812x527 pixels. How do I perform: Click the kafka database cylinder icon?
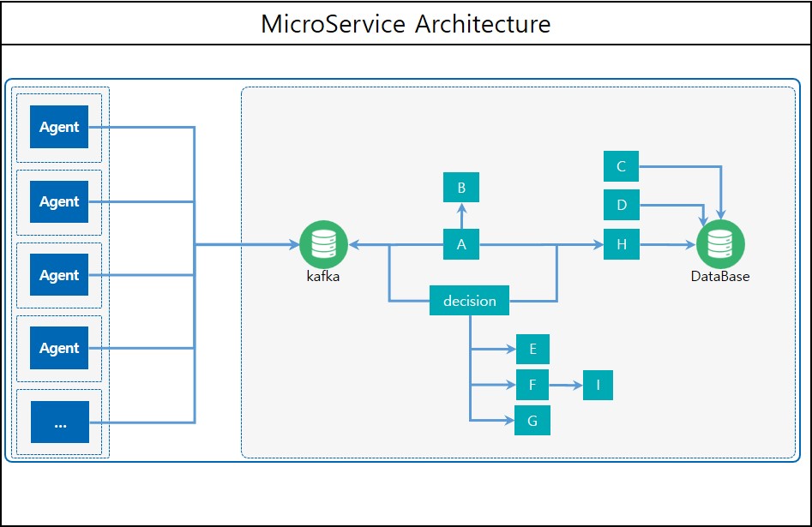(x=323, y=244)
